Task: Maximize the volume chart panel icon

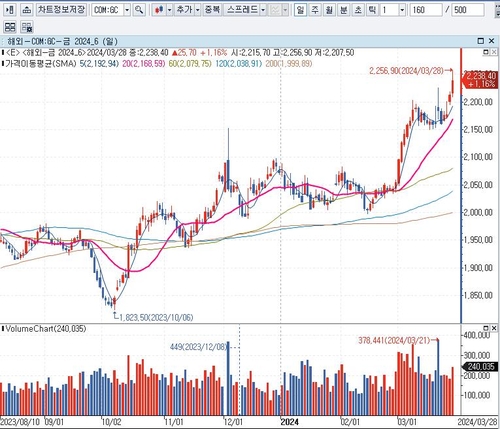Action: [x=486, y=328]
